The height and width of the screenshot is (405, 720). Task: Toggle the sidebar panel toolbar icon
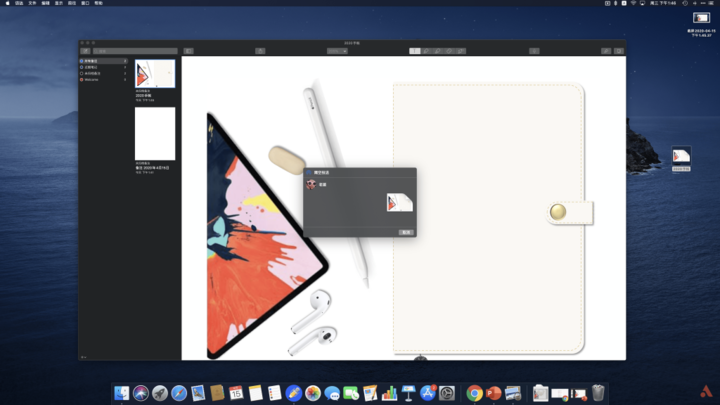coord(189,51)
